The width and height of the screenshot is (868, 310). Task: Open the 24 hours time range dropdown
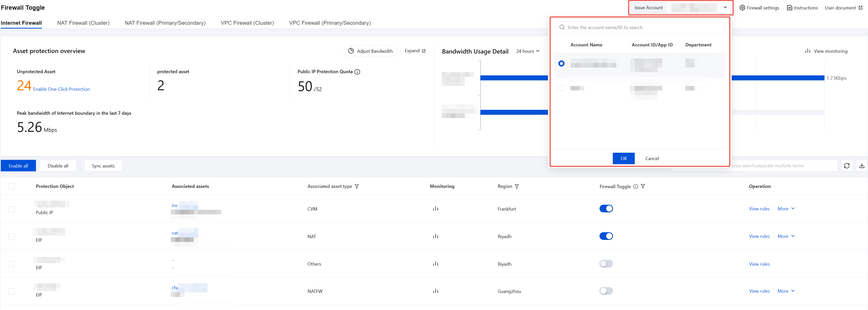(528, 51)
